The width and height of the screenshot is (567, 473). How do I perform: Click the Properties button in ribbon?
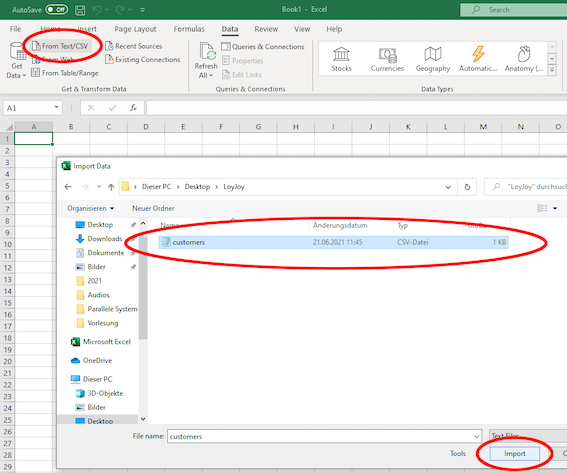(243, 60)
